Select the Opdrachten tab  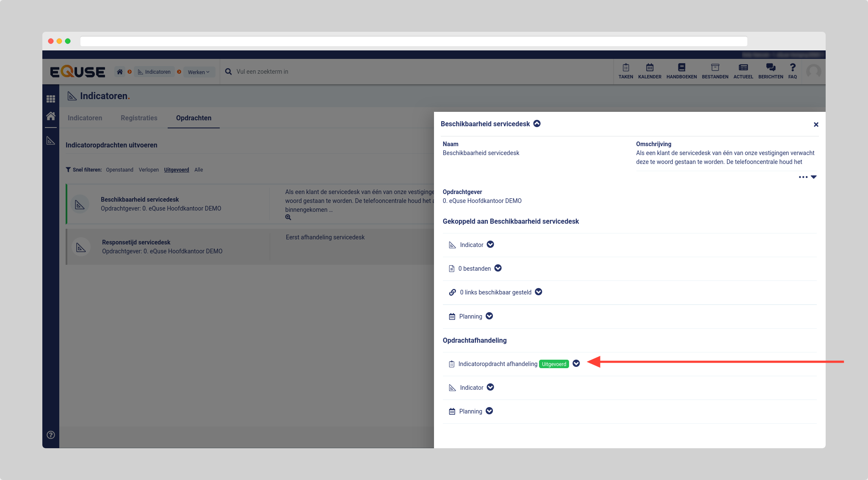tap(194, 118)
